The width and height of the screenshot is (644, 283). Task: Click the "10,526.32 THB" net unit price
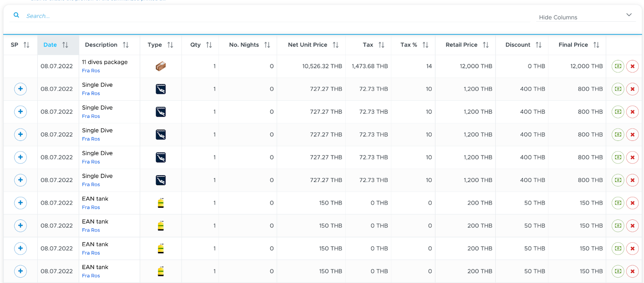[322, 66]
